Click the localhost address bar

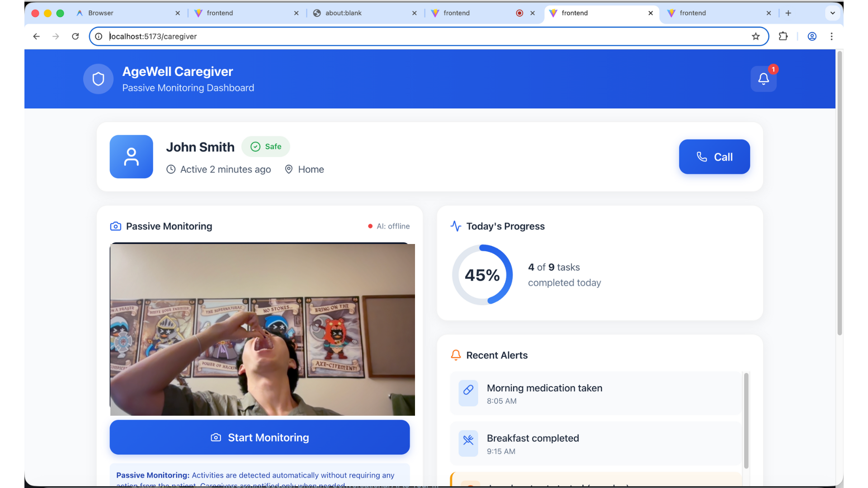[407, 37]
